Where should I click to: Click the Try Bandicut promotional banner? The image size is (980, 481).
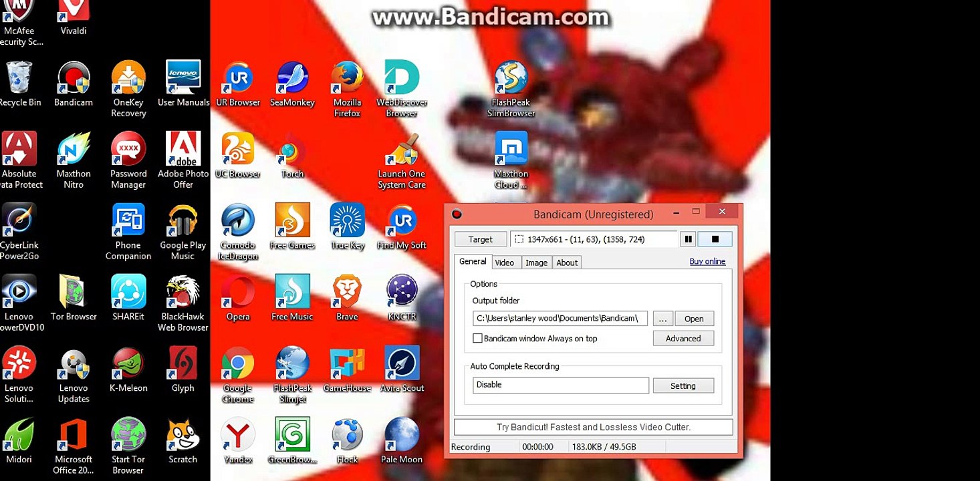(x=594, y=427)
